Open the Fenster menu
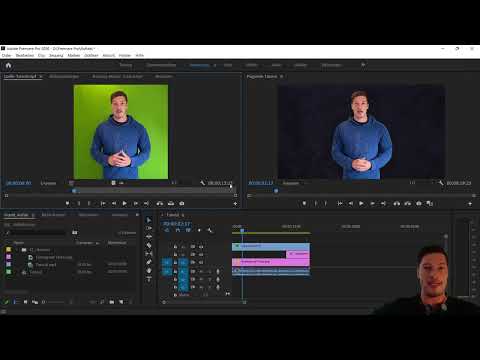The image size is (480, 360). pos(125,55)
